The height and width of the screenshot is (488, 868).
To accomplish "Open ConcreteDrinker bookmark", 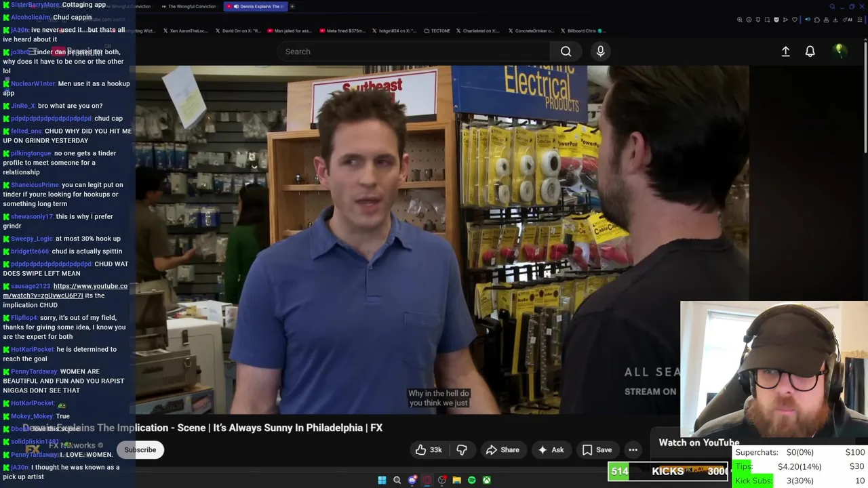I will pyautogui.click(x=530, y=30).
